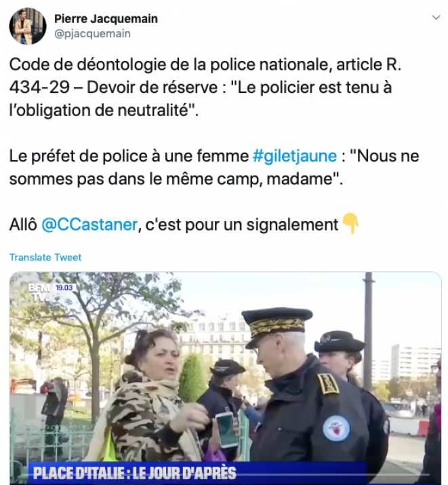Select the 'Code de déontologie' paragraph
Viewport: 448px width, 485px height.
[x=205, y=88]
